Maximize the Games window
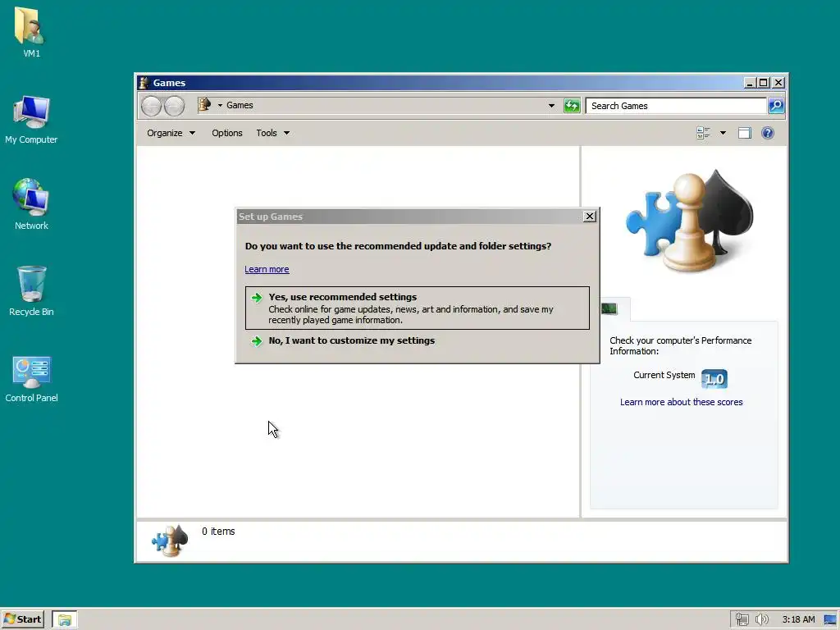 tap(764, 83)
